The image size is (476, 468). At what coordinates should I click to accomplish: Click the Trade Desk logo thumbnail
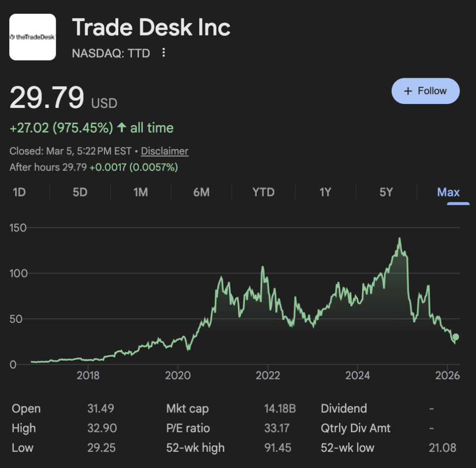(x=33, y=37)
